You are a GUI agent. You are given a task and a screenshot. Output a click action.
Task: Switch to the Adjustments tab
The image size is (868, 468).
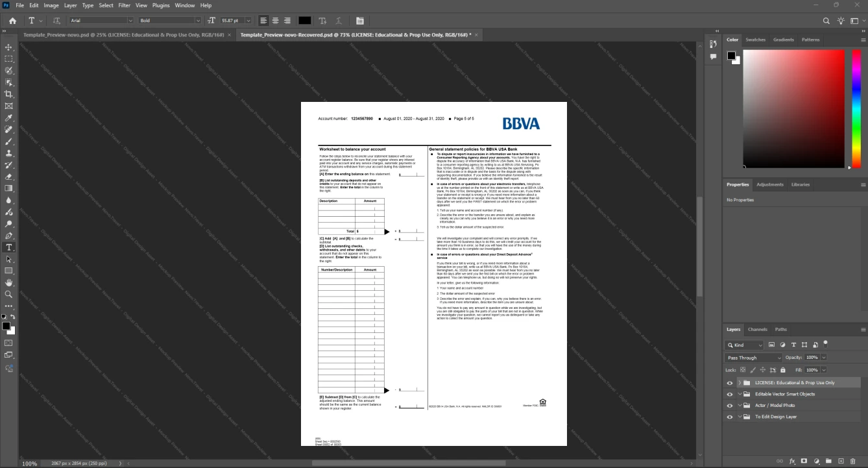point(770,184)
